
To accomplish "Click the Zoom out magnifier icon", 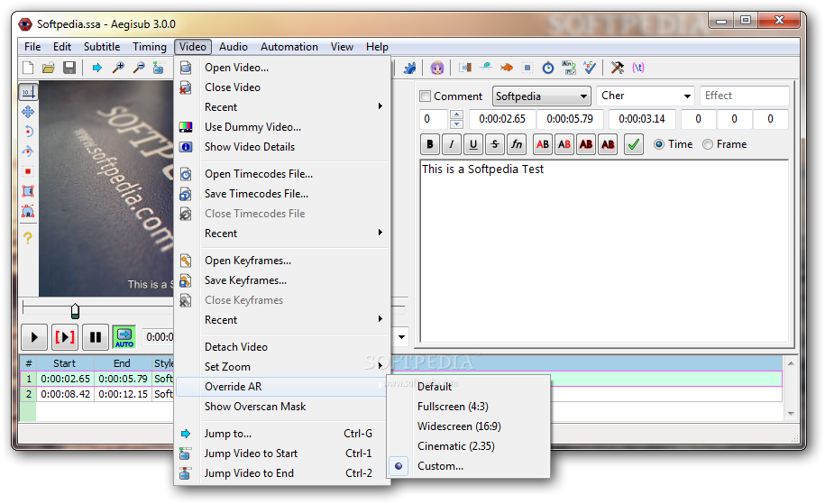I will coord(139,68).
